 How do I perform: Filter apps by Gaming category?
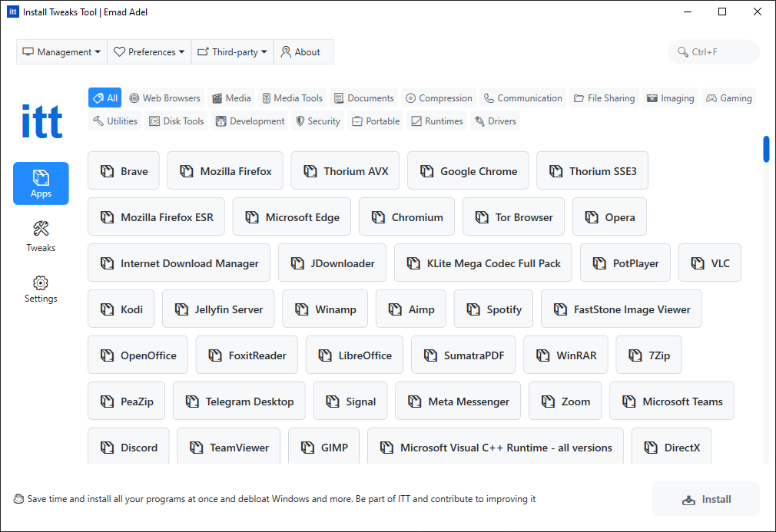click(x=729, y=98)
